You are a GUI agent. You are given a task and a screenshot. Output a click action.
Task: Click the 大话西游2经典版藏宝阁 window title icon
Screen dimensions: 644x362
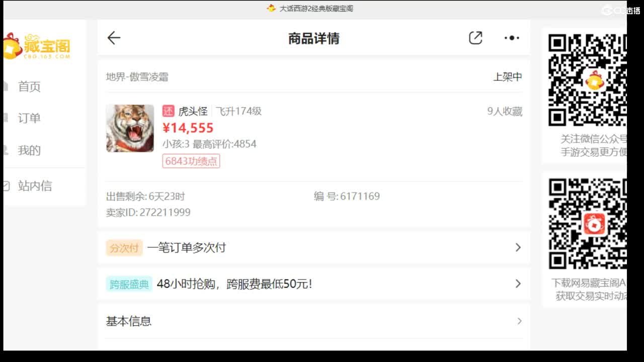tap(271, 8)
